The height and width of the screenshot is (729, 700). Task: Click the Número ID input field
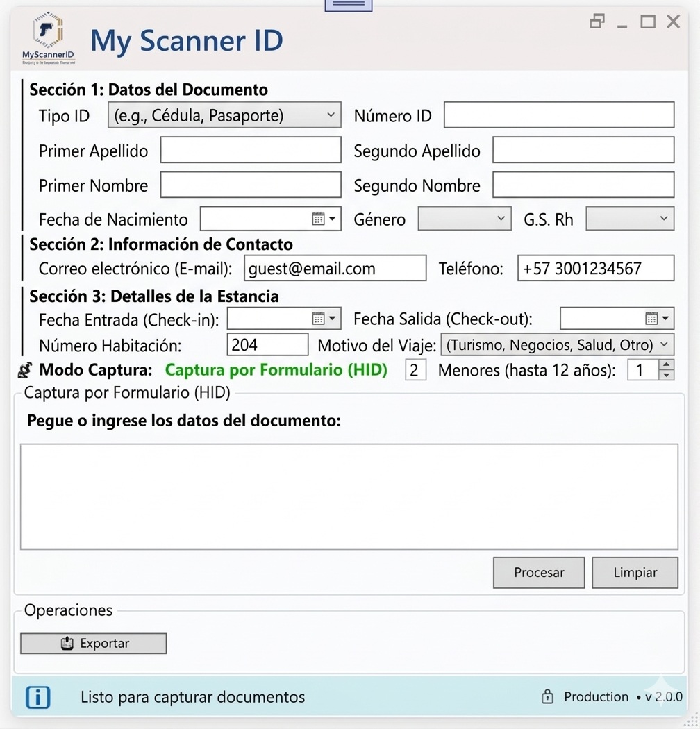558,115
